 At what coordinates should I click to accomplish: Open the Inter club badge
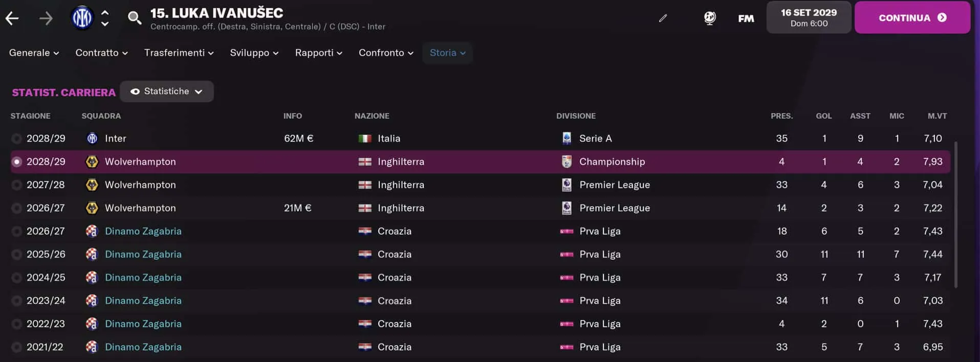click(82, 18)
